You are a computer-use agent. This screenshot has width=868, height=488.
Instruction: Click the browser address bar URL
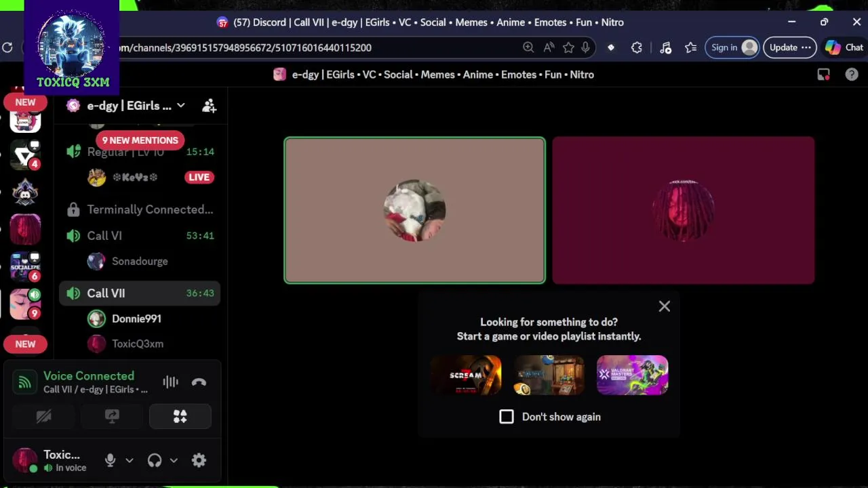point(245,47)
